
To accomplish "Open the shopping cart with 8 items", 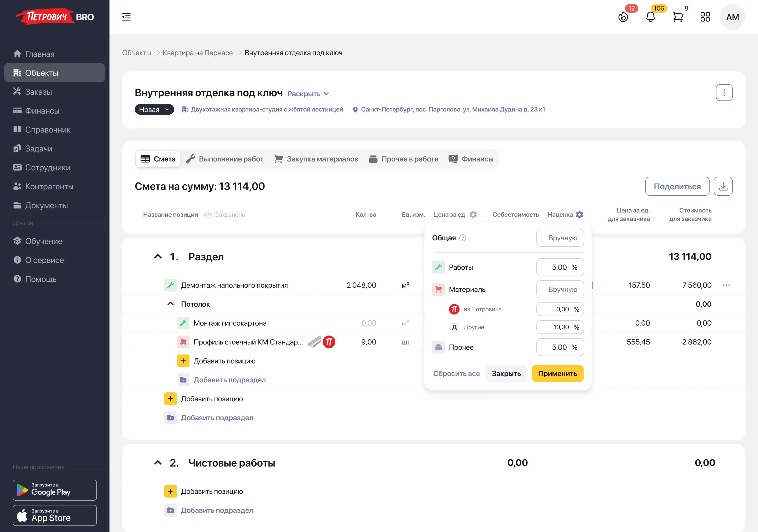I will coord(678,17).
